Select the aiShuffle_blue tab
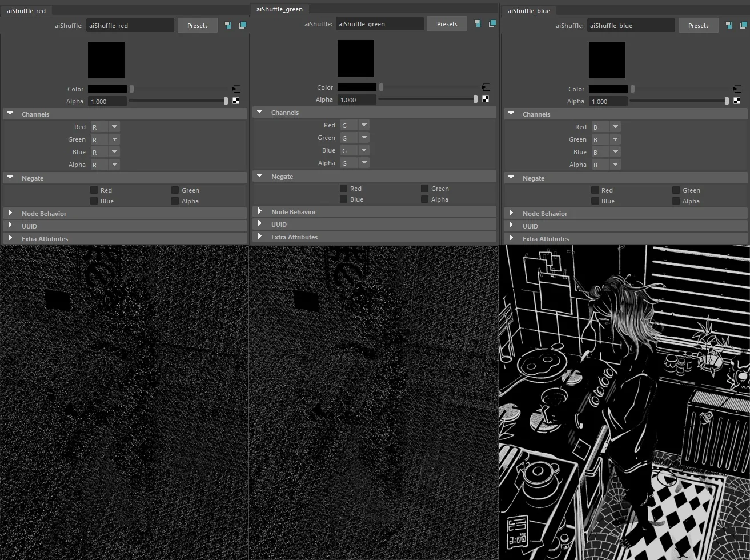The width and height of the screenshot is (750, 560). [528, 10]
